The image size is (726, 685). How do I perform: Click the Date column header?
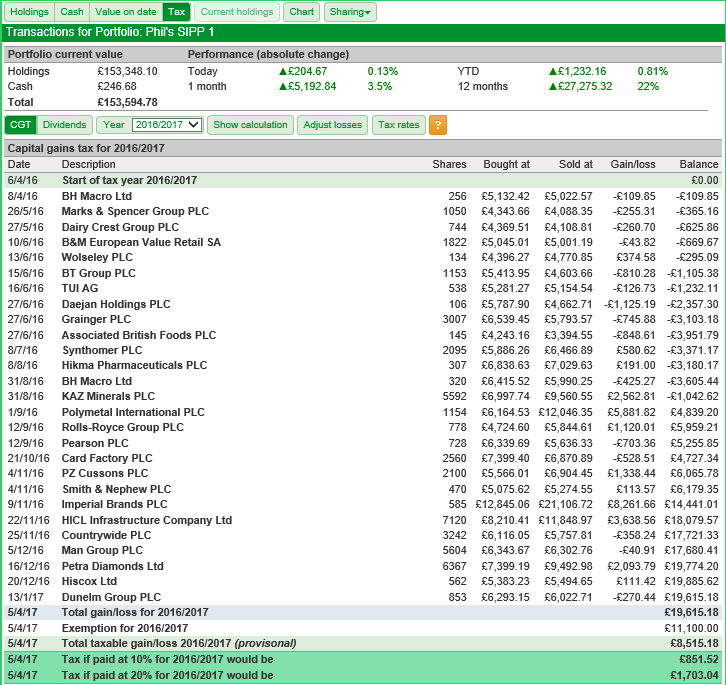coord(19,164)
